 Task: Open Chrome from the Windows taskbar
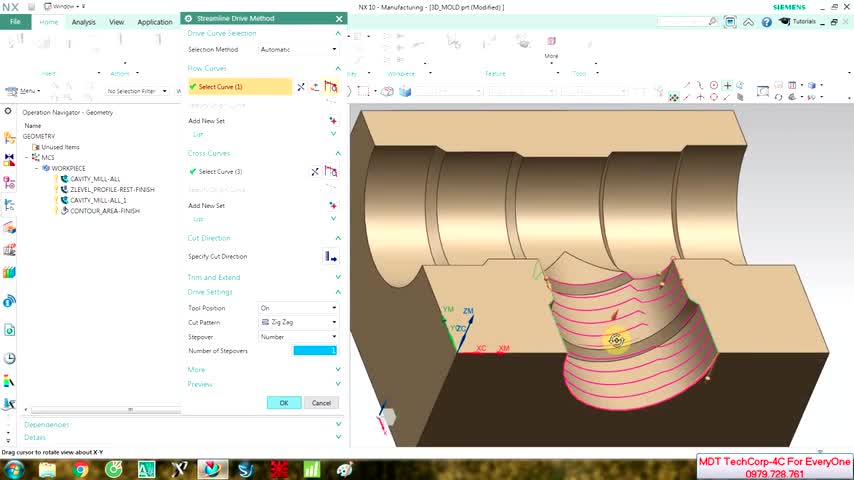coord(80,469)
